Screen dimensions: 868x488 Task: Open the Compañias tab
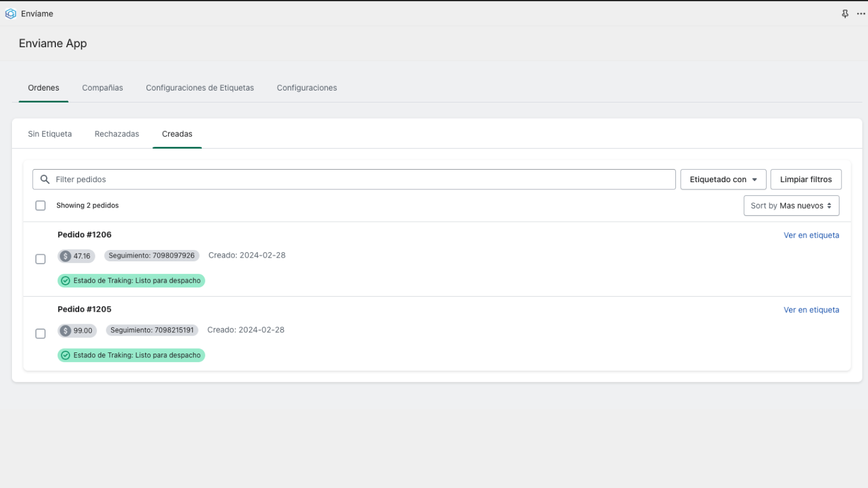point(103,88)
